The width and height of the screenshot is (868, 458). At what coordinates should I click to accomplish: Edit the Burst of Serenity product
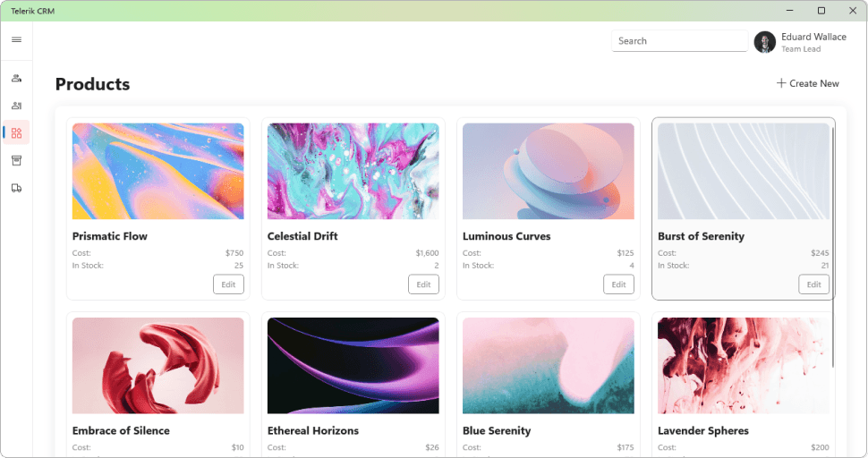(813, 284)
